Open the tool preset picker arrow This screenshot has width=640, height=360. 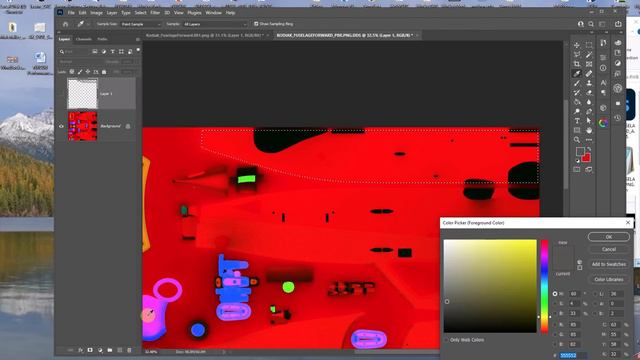pos(89,24)
